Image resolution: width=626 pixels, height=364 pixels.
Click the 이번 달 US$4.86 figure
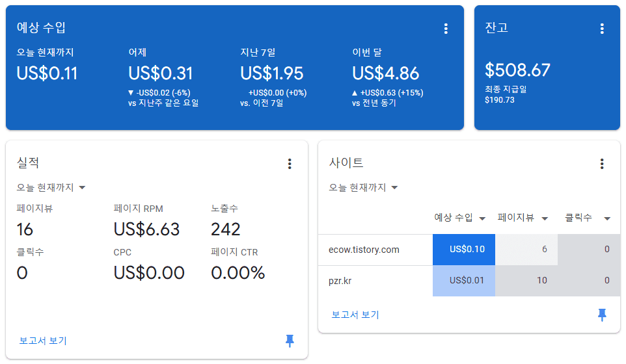coord(386,73)
